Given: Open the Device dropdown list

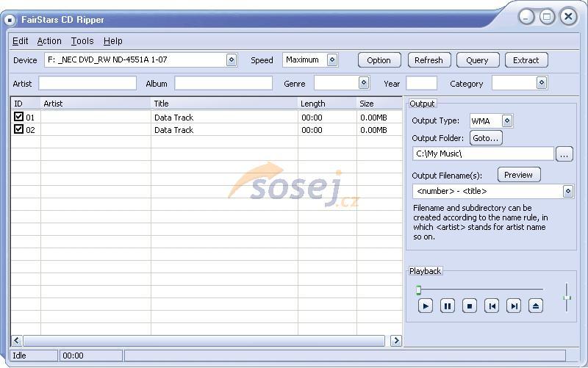Looking at the screenshot, I should 232,60.
